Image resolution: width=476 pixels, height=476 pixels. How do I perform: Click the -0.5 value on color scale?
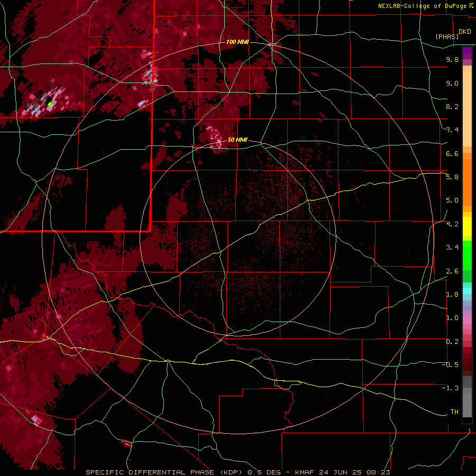450,365
